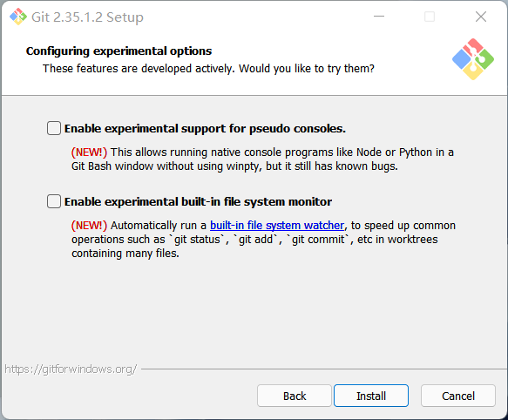This screenshot has width=508, height=420.
Task: Click the large Git logo in header
Action: pos(473,59)
